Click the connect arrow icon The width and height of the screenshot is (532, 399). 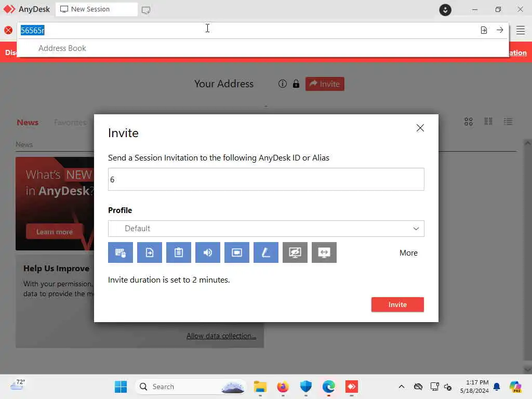500,30
